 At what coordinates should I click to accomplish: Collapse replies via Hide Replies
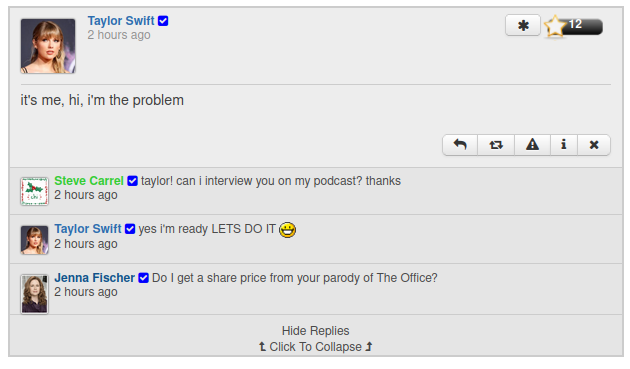pyautogui.click(x=315, y=331)
